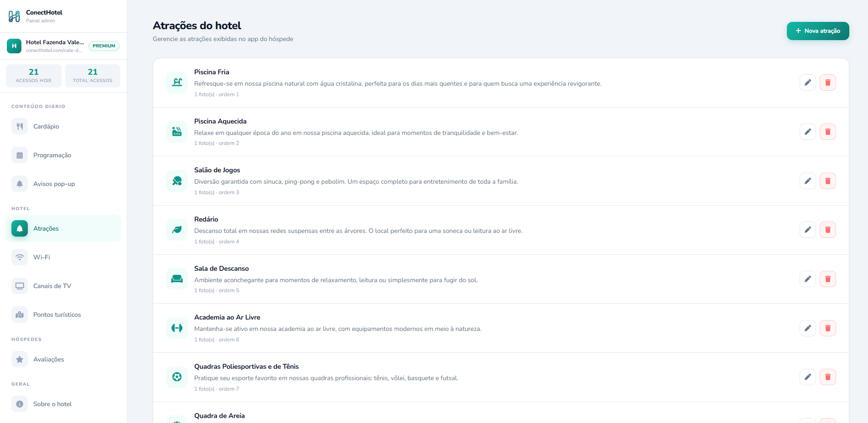Open Sobre o hotel page
The width and height of the screenshot is (868, 423).
pyautogui.click(x=63, y=404)
